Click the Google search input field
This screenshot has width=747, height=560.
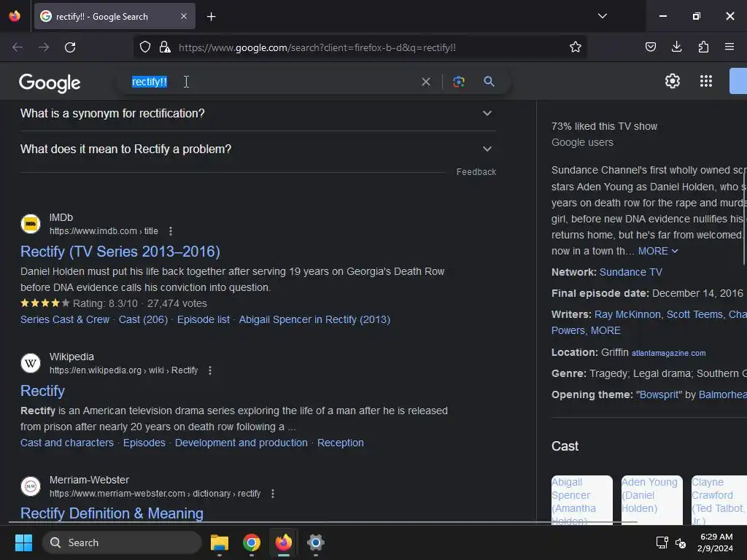274,82
